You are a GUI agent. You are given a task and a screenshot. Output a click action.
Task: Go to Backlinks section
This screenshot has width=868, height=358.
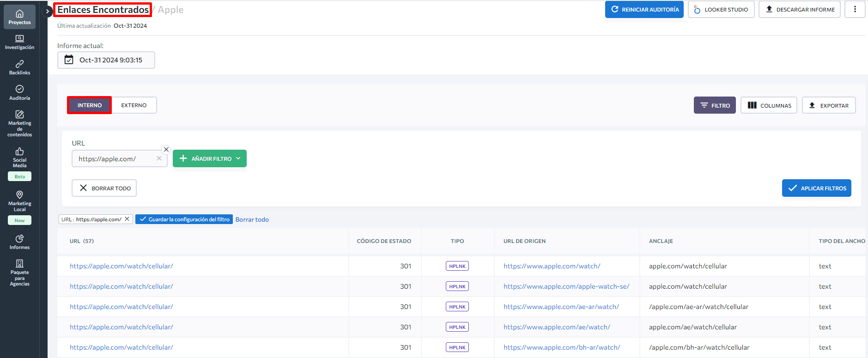point(19,67)
